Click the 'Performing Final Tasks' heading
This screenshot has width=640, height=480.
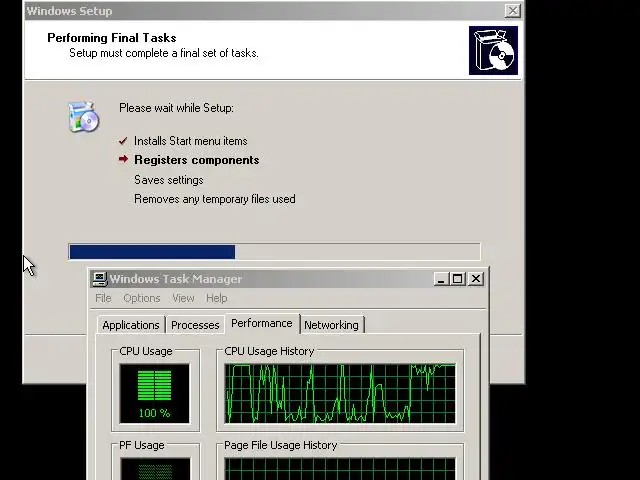click(112, 38)
